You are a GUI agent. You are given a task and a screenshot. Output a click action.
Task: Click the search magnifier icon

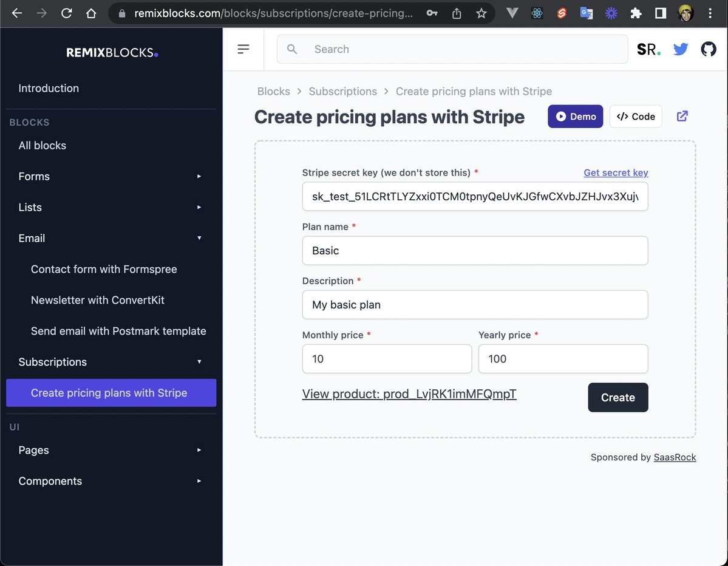[292, 49]
